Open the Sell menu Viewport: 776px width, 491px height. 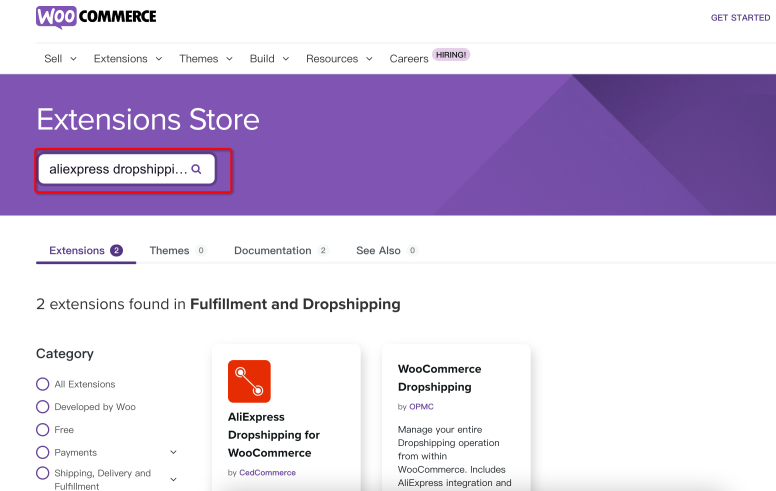[x=53, y=58]
